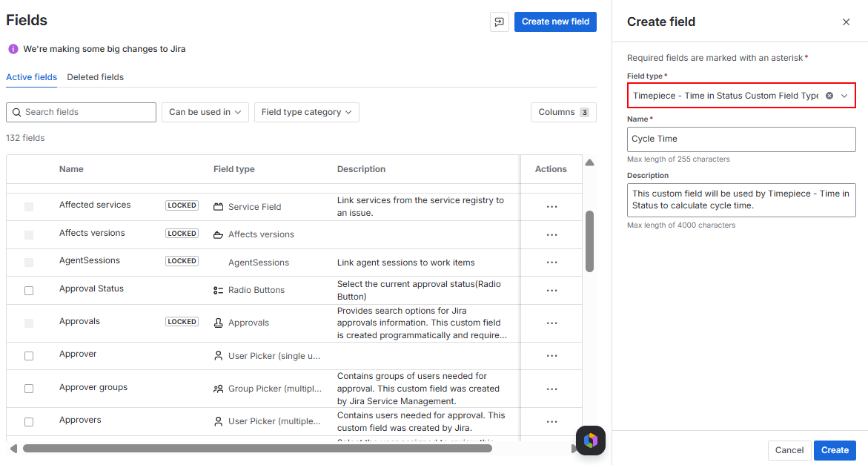Click the Field type column header

click(x=234, y=169)
